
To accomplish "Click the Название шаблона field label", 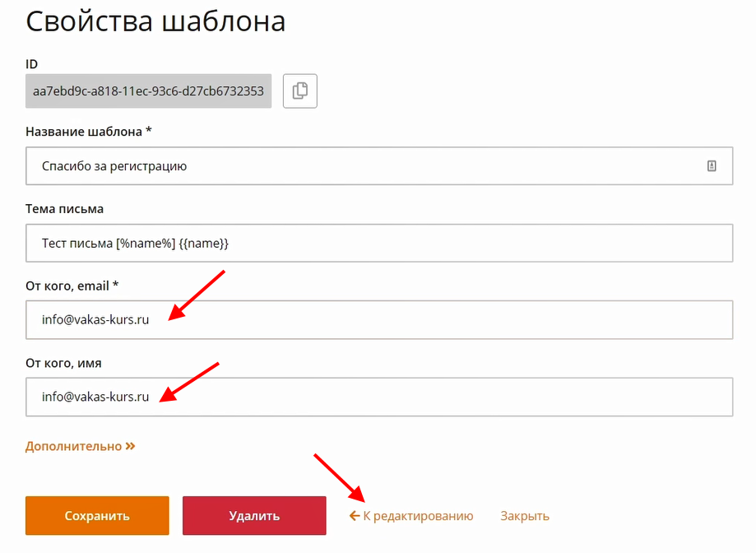I will click(x=89, y=132).
